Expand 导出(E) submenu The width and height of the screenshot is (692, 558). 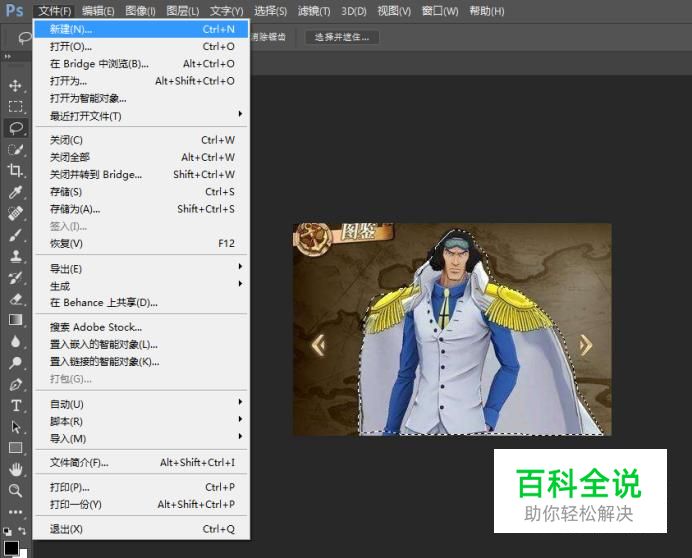tap(141, 268)
